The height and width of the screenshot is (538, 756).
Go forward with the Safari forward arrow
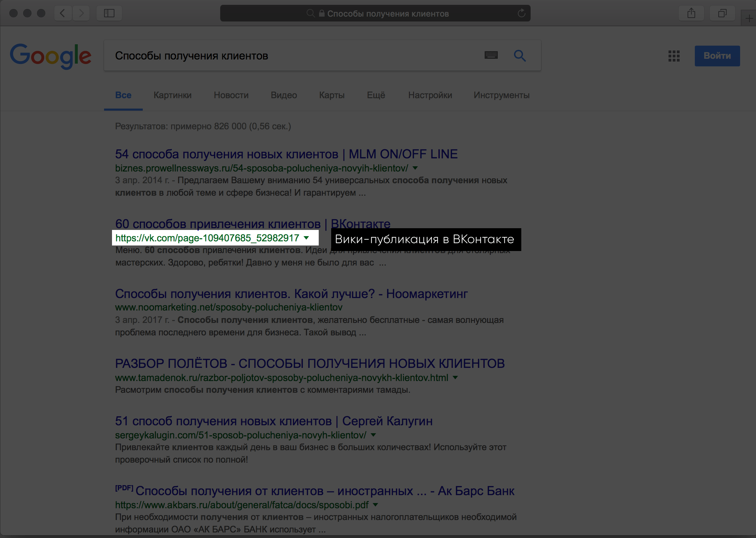point(81,13)
